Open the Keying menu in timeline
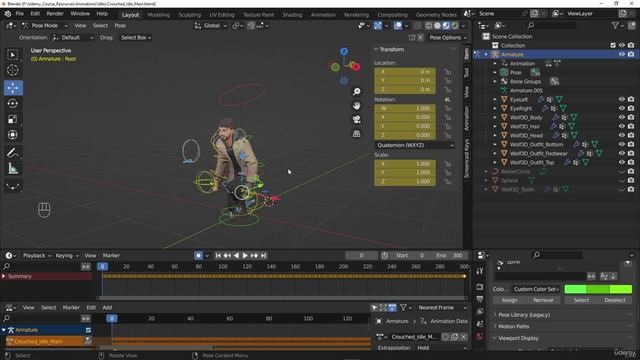This screenshot has width=640, height=360. click(67, 256)
